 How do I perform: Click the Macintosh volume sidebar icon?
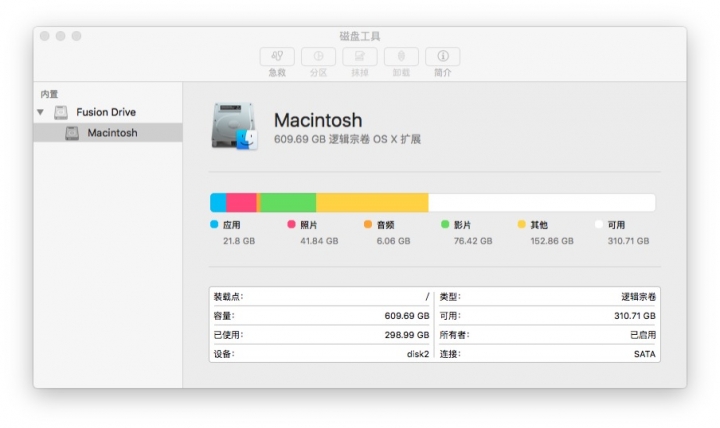tap(72, 133)
